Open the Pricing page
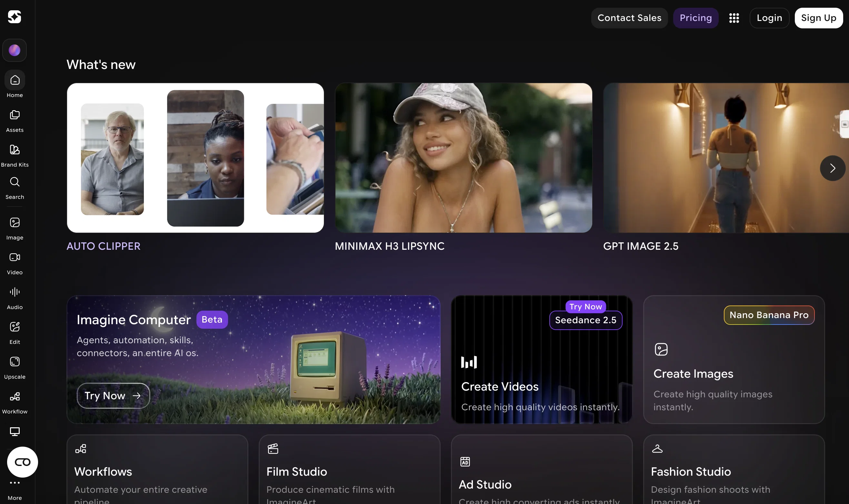The height and width of the screenshot is (504, 849). (x=695, y=18)
